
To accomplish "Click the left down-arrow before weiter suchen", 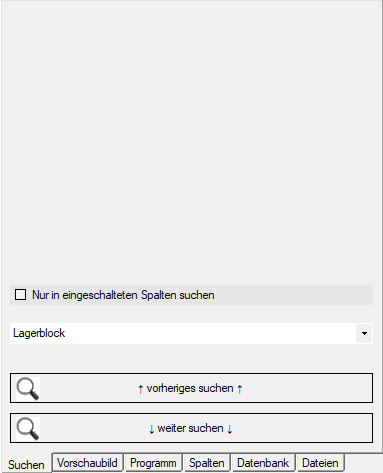I will (x=151, y=429).
